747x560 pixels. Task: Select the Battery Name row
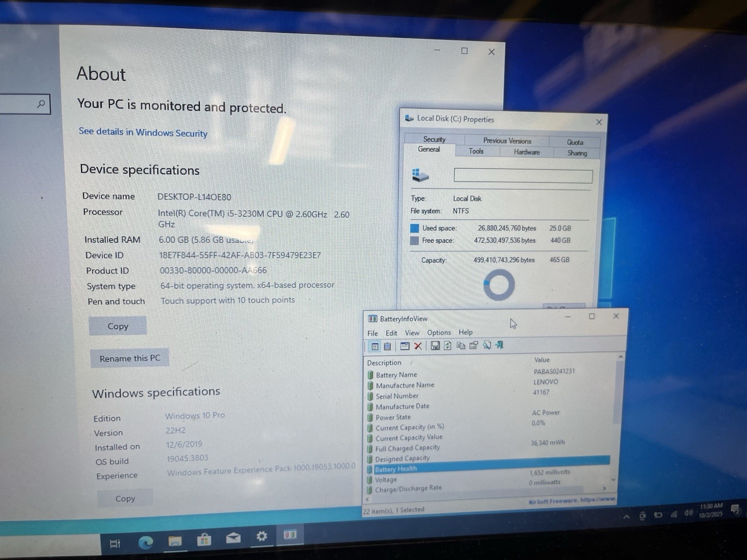pyautogui.click(x=488, y=373)
